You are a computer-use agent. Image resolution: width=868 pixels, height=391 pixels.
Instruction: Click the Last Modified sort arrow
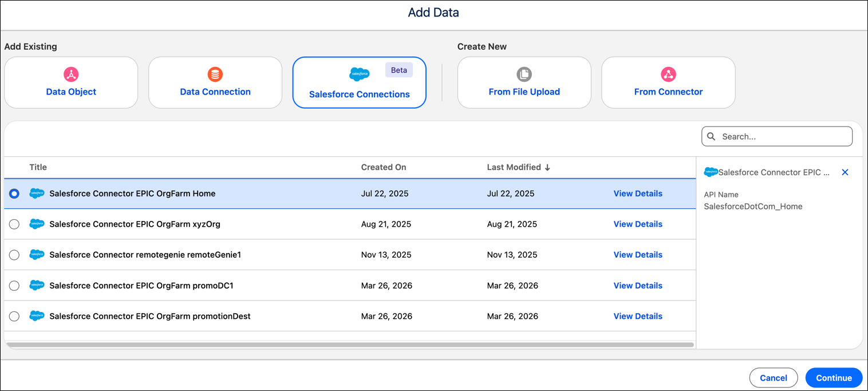coord(547,167)
